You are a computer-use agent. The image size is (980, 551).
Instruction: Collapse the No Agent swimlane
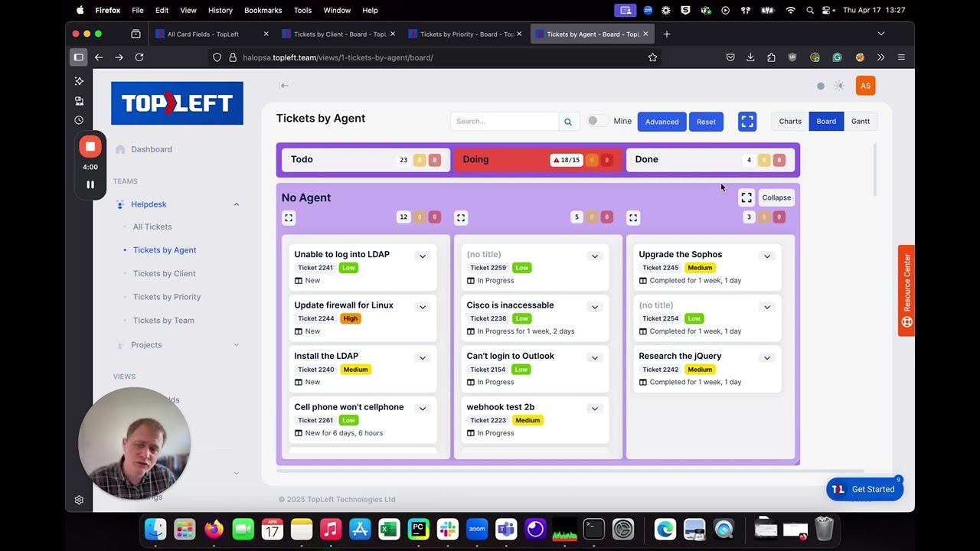pos(776,197)
